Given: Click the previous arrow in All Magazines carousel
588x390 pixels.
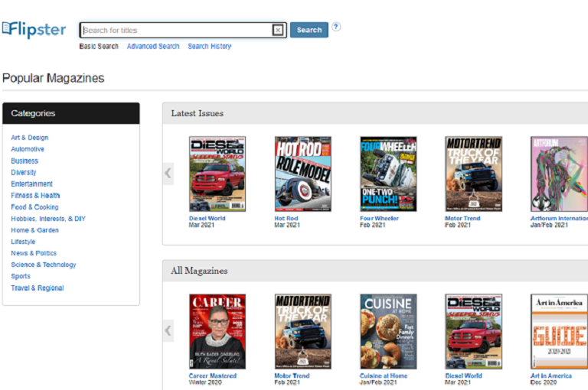Looking at the screenshot, I should 168,331.
